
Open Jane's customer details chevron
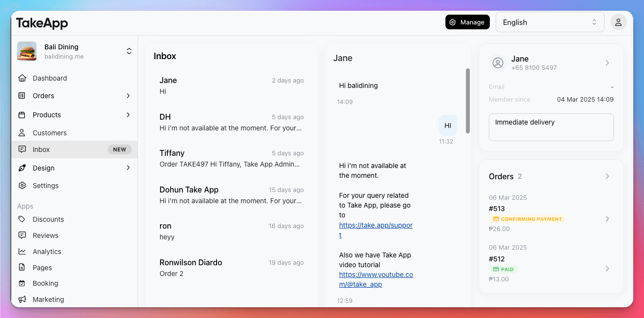(607, 63)
